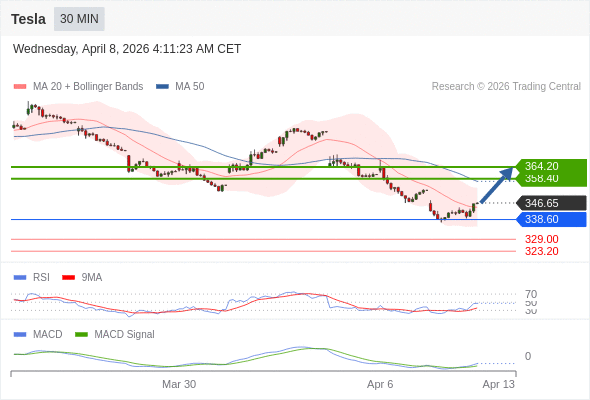Click the Research © 2026 Trading Central credit
The height and width of the screenshot is (400, 590).
pyautogui.click(x=506, y=87)
